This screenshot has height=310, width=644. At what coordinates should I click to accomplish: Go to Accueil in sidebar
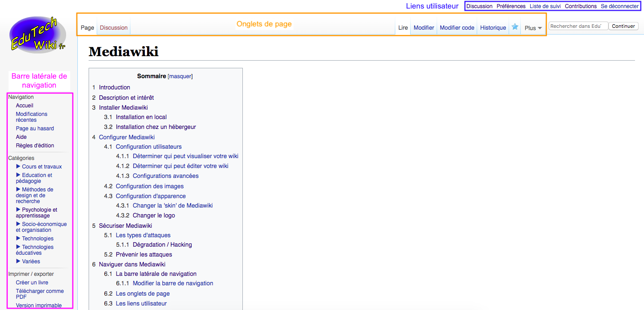click(x=25, y=106)
